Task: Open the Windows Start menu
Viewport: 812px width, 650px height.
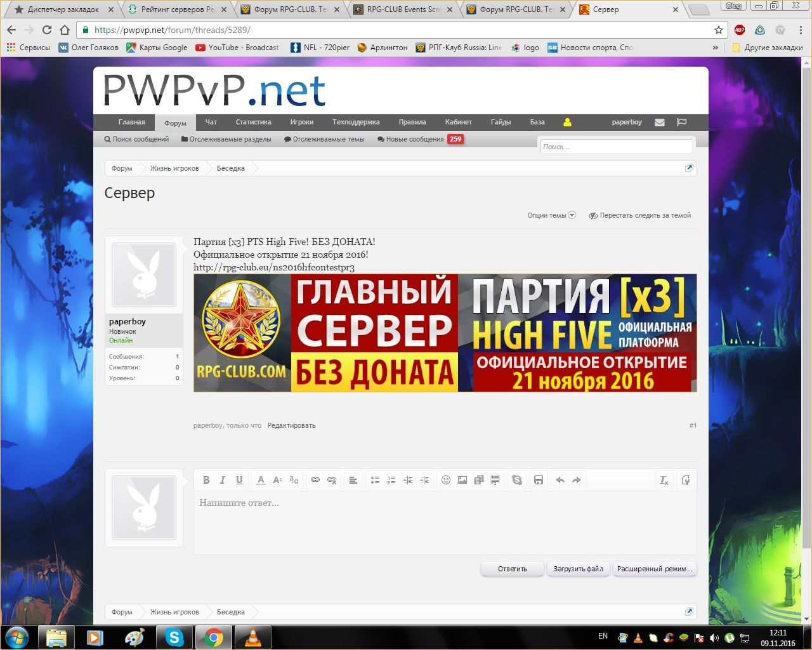Action: coord(16,637)
